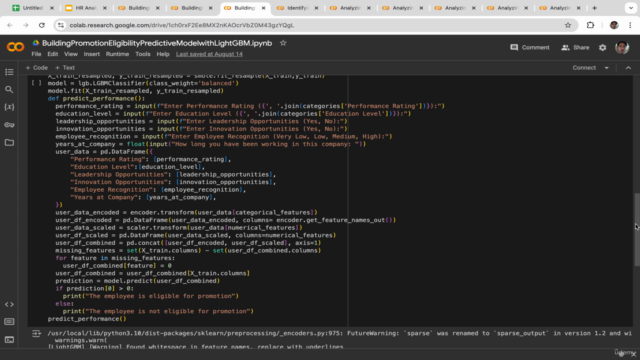640x360 pixels.
Task: Close the HR Anal tab
Action: click(x=104, y=8)
